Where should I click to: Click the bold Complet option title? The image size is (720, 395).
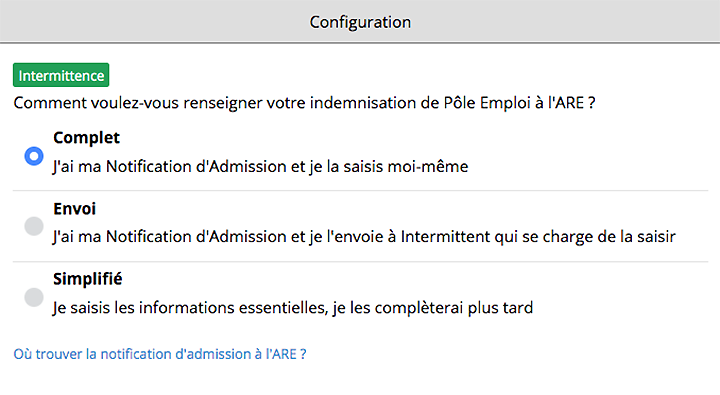(x=86, y=138)
